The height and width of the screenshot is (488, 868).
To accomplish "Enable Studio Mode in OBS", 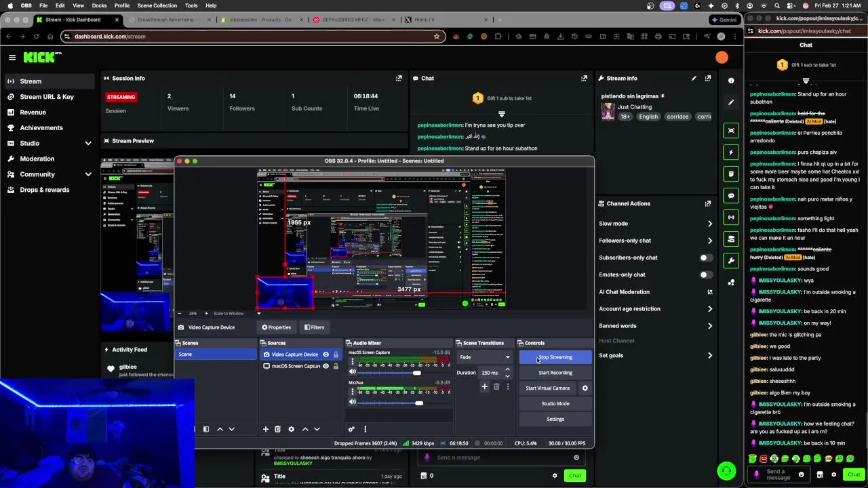I will 555,404.
